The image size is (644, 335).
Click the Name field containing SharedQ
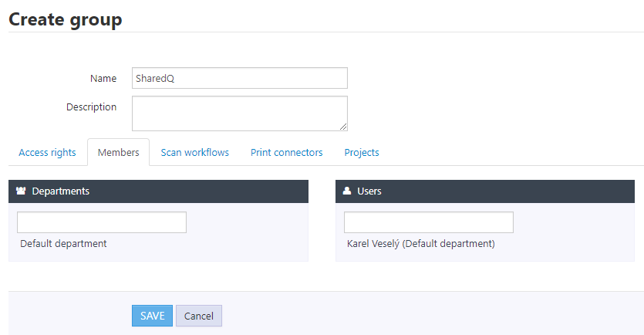[239, 78]
